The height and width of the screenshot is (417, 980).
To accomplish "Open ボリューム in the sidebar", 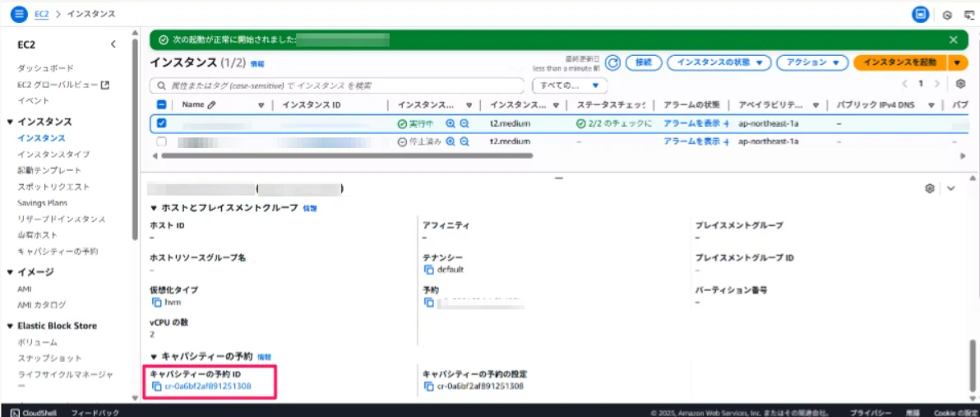I will tap(38, 342).
